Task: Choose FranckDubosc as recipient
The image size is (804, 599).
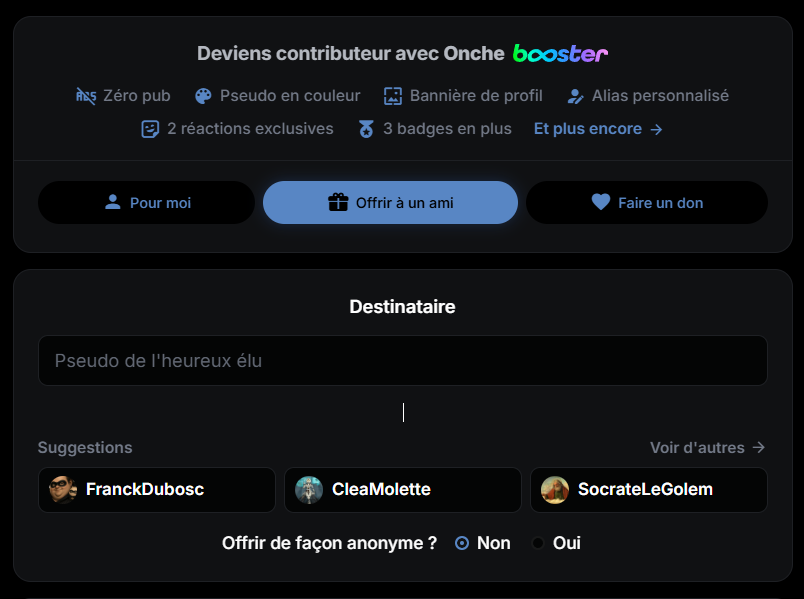Action: [157, 490]
